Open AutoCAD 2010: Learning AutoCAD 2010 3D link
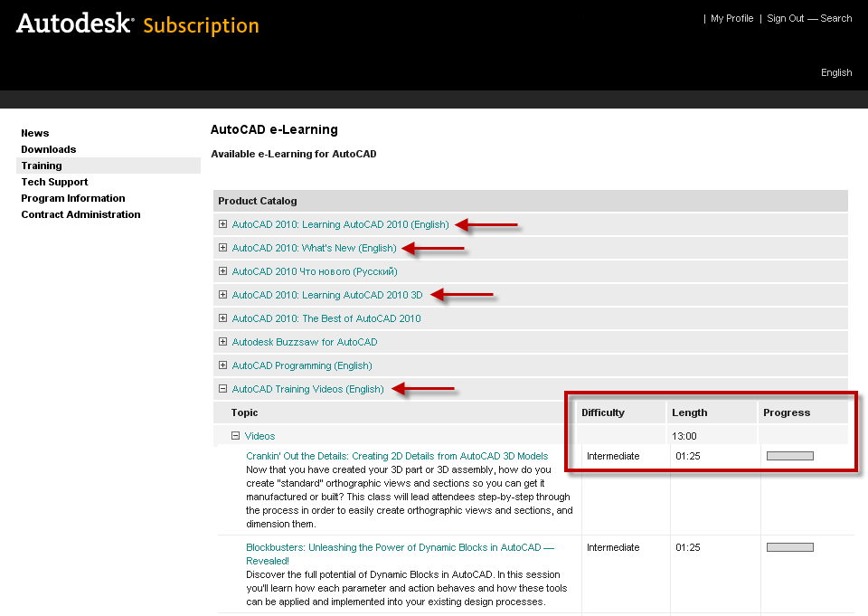This screenshot has width=868, height=616. [327, 295]
